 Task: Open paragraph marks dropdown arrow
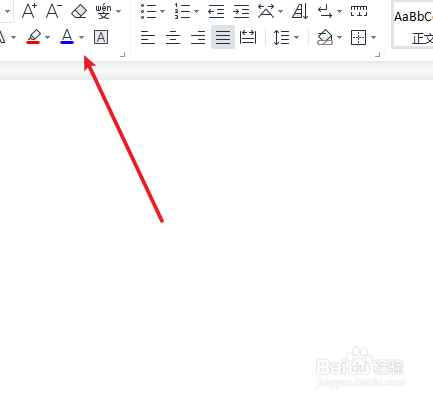339,11
